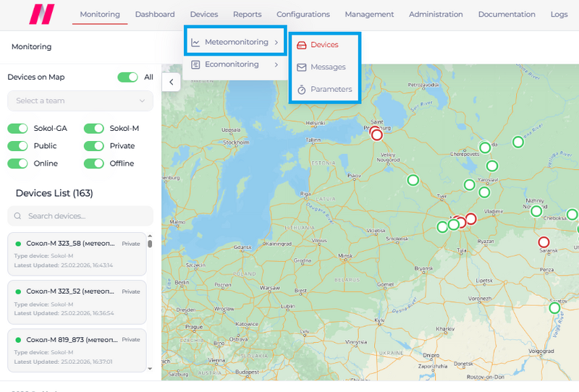Click 'Latest Updated: 25.02.2026, 16:36:54' text
The height and width of the screenshot is (392, 579).
[64, 313]
